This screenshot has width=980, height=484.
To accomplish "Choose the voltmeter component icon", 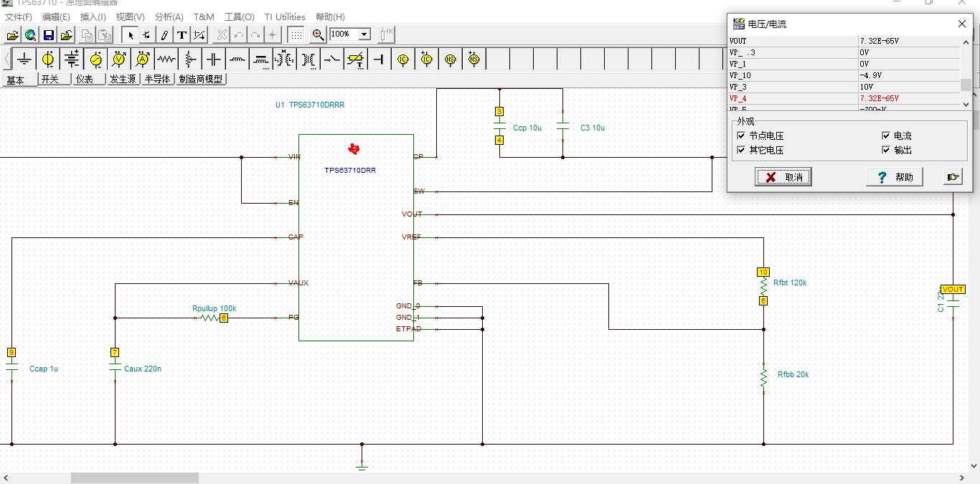I will (x=119, y=59).
